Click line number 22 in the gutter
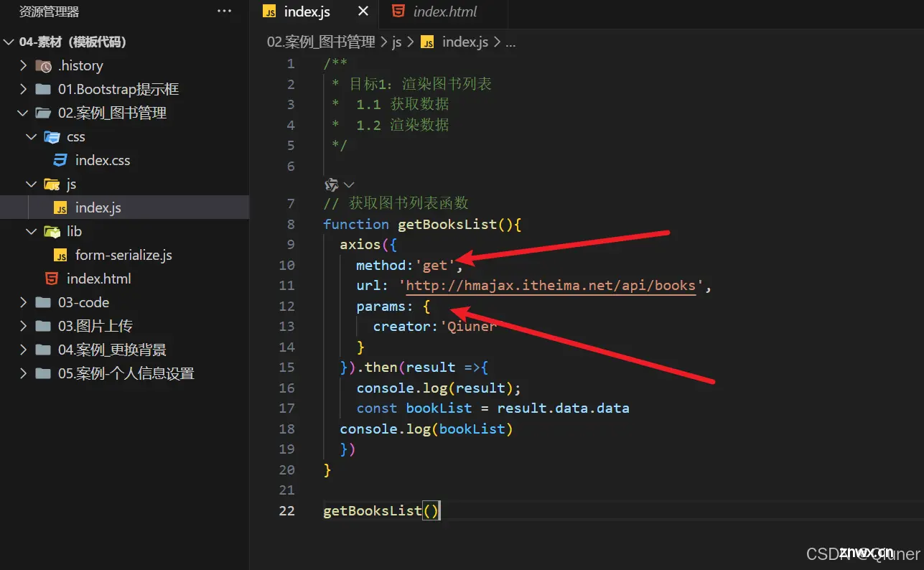Viewport: 924px width, 570px height. point(286,511)
